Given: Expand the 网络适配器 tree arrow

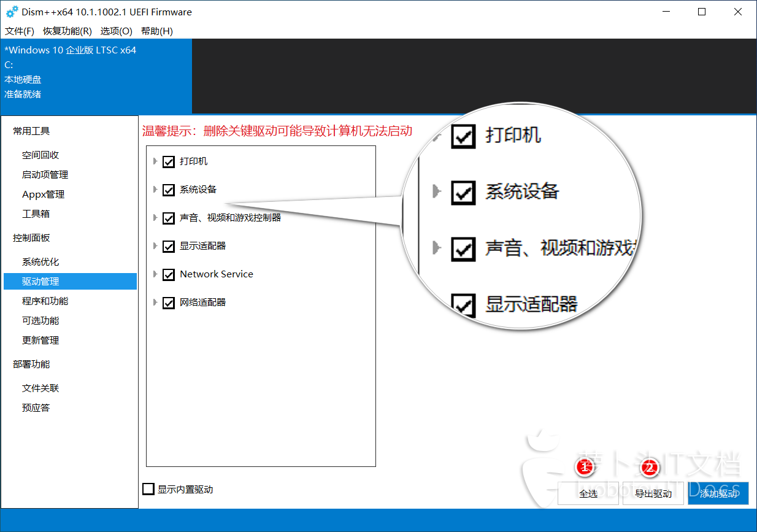Looking at the screenshot, I should pyautogui.click(x=155, y=303).
